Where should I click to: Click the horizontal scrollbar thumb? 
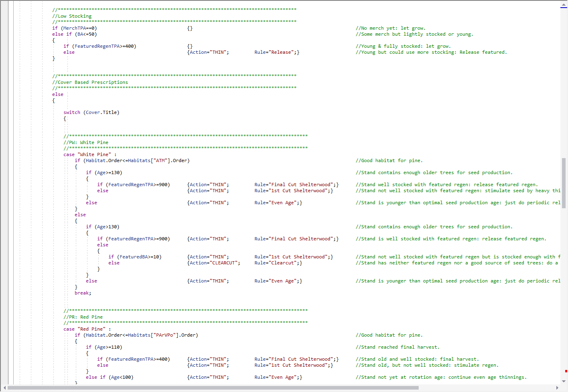tap(213, 388)
